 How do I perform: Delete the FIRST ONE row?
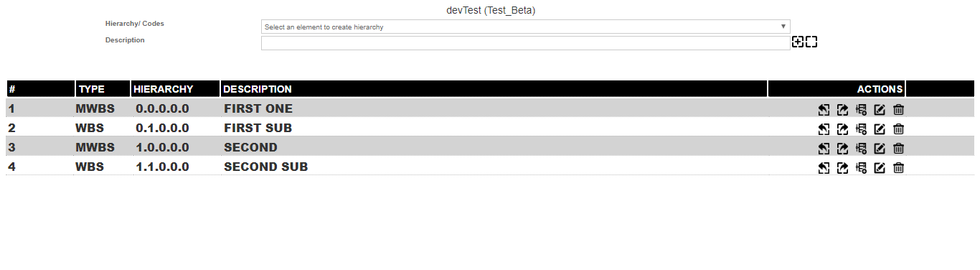pyautogui.click(x=898, y=110)
